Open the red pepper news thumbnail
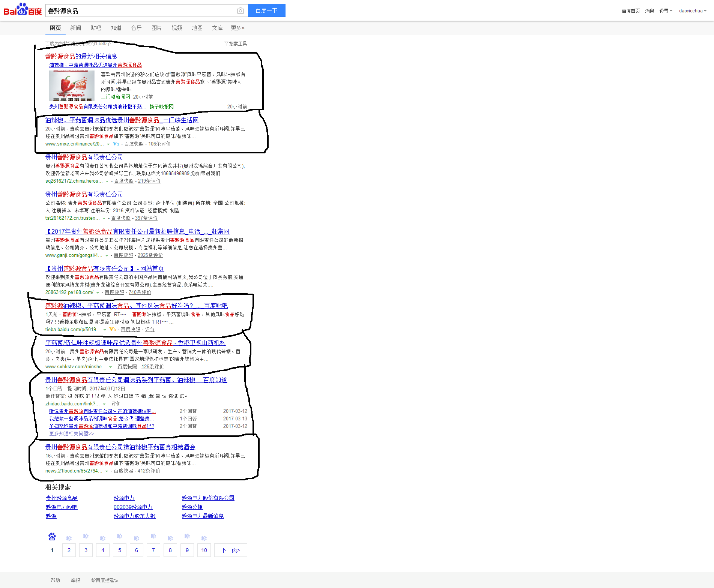 (x=72, y=85)
